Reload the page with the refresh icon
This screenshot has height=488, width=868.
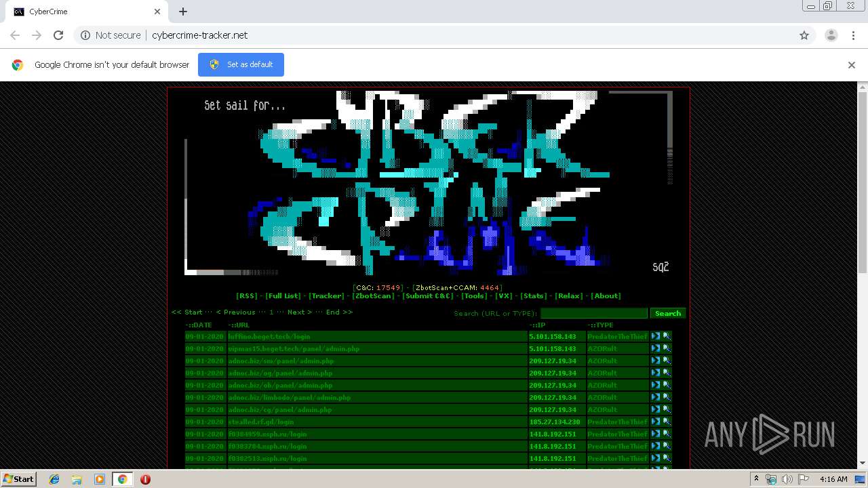pos(58,35)
